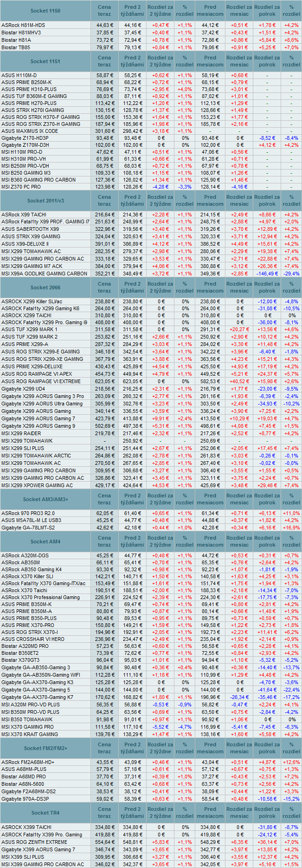This screenshot has width=302, height=868.
Task: Click Gigabyte Z170-HD3P half-year difference -8,52 €
Action: point(267,138)
